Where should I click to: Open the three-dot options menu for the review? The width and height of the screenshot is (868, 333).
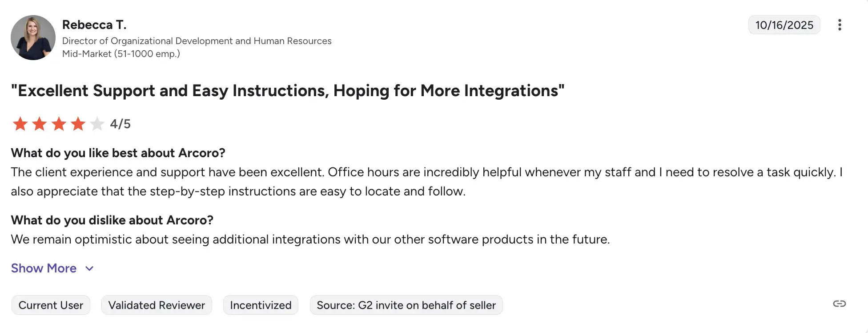click(840, 25)
